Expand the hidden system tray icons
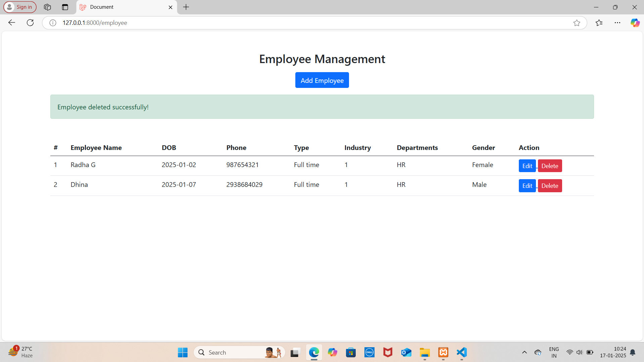Screen dimensions: 644x362 524,352
